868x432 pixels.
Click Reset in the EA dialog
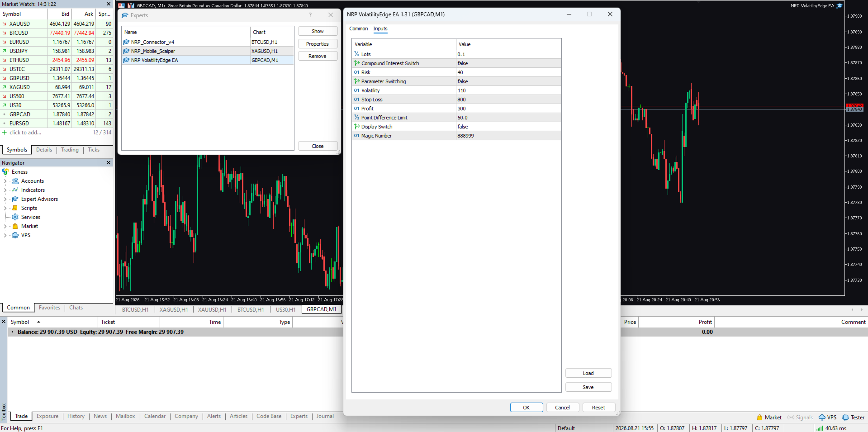(x=599, y=408)
